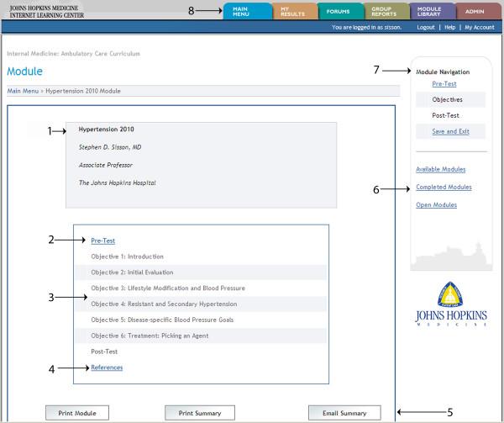Screen dimensions: 504x423
Task: Select Objective 4: Resistant and Secondary Hypertension
Action: 164,304
